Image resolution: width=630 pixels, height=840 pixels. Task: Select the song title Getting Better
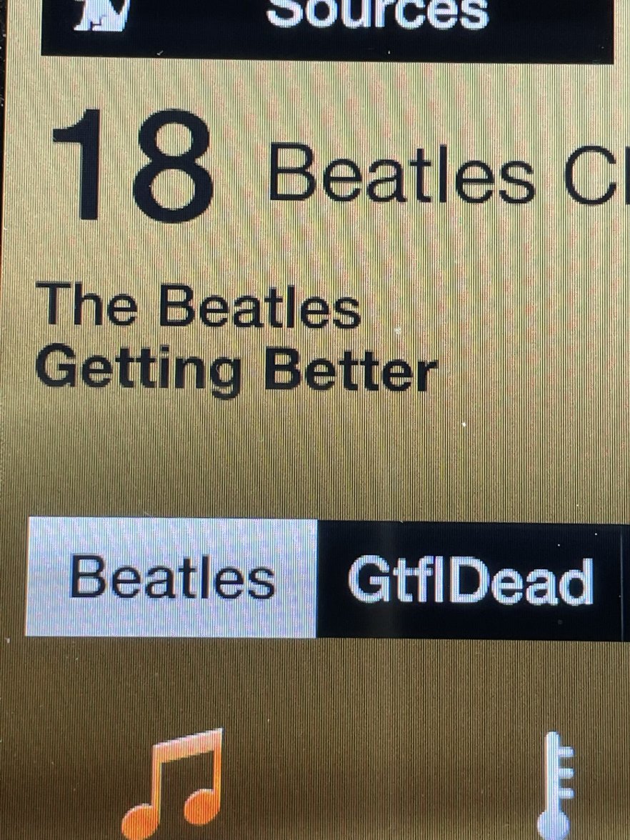tap(236, 370)
